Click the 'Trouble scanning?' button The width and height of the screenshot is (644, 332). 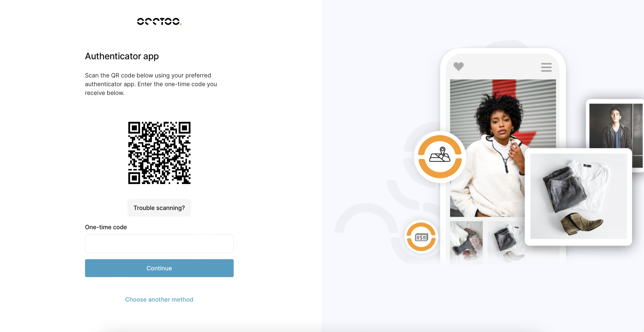coord(159,208)
